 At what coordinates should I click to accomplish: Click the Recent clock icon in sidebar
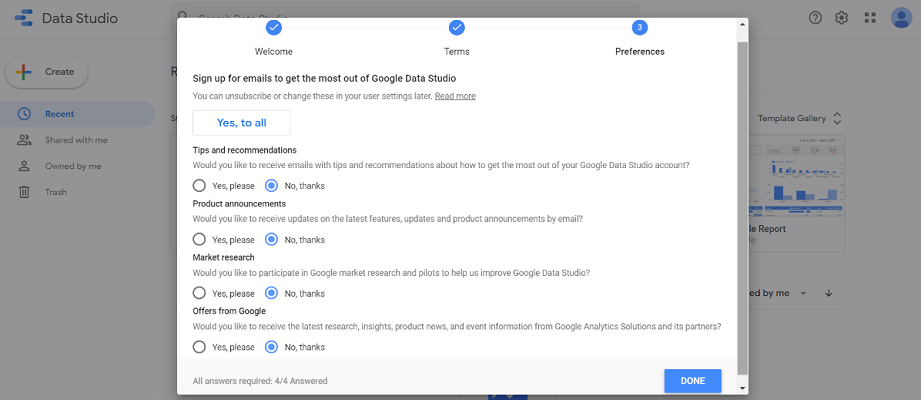pos(24,114)
